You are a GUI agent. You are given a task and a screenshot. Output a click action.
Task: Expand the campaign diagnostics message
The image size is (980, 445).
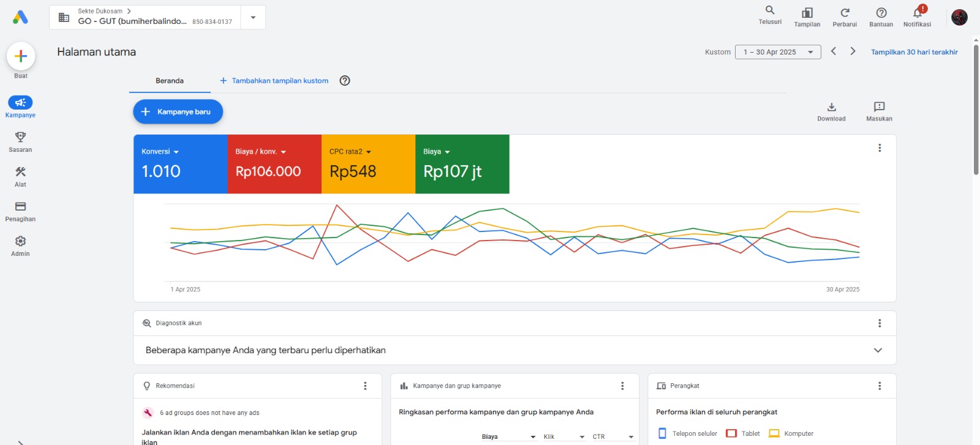(x=878, y=350)
